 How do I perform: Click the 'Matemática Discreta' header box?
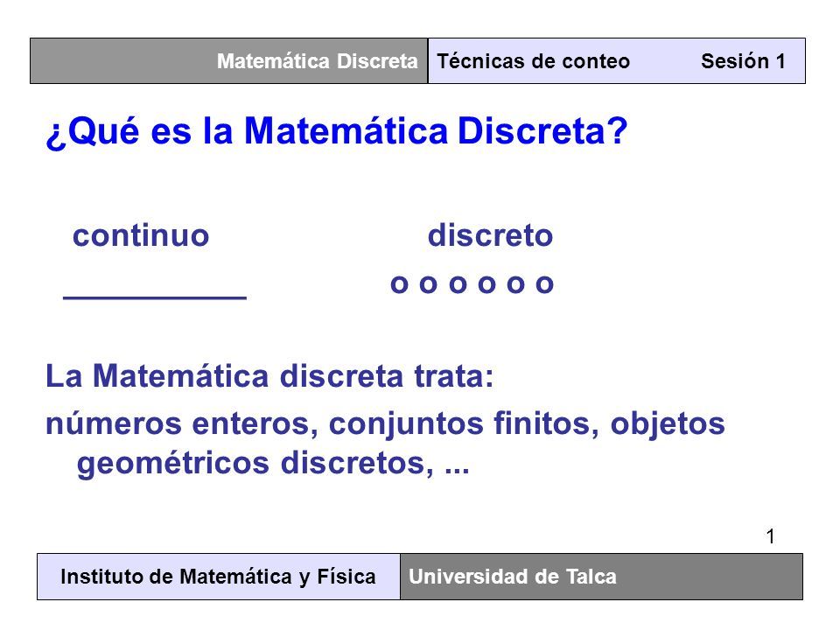click(x=228, y=60)
